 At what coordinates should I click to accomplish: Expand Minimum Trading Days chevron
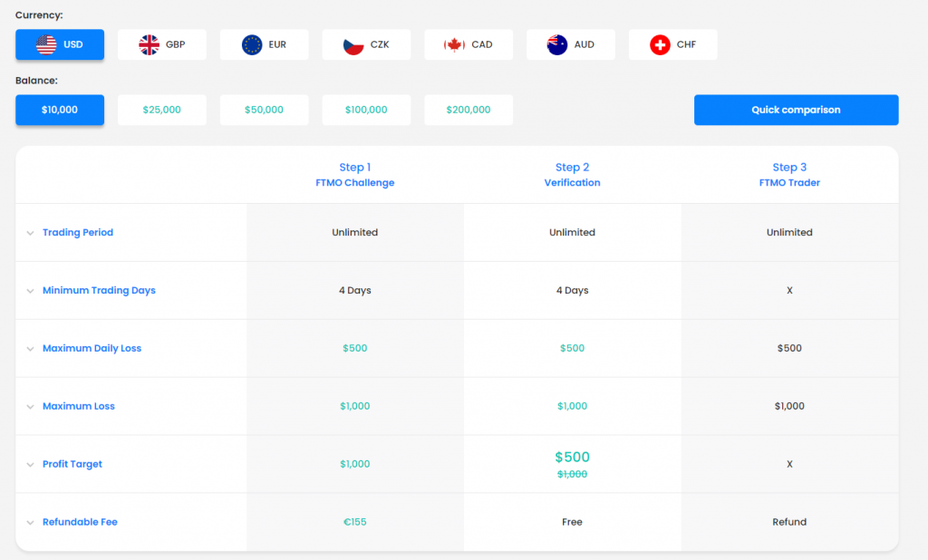click(x=30, y=291)
